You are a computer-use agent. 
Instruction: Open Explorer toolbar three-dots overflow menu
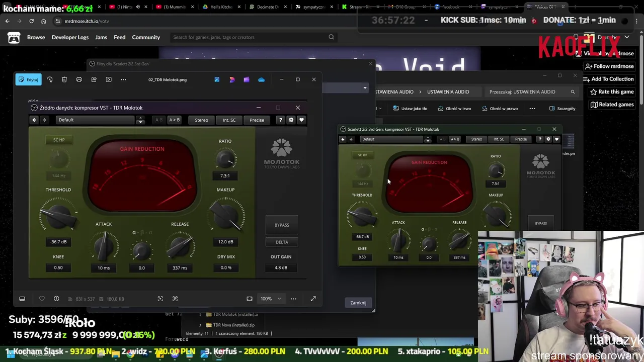[532, 109]
